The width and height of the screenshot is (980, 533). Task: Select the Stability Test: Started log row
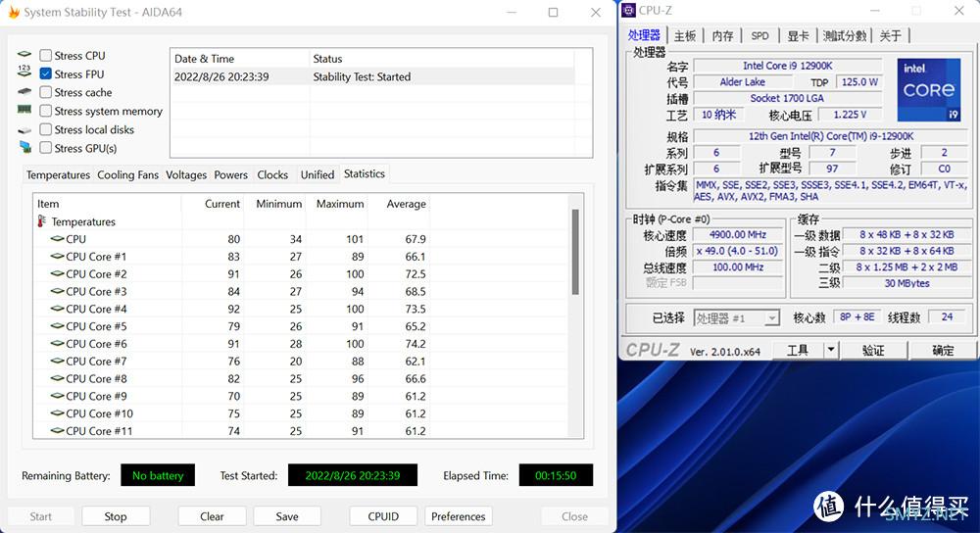point(372,76)
